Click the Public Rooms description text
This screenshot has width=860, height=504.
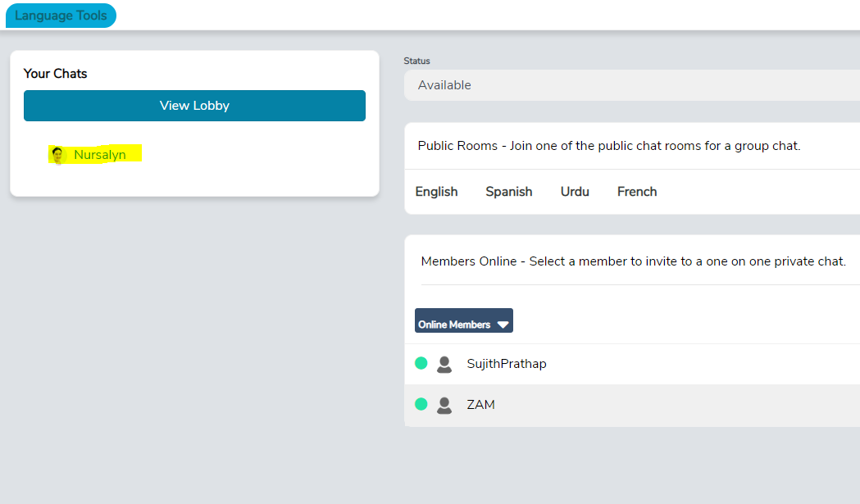608,146
